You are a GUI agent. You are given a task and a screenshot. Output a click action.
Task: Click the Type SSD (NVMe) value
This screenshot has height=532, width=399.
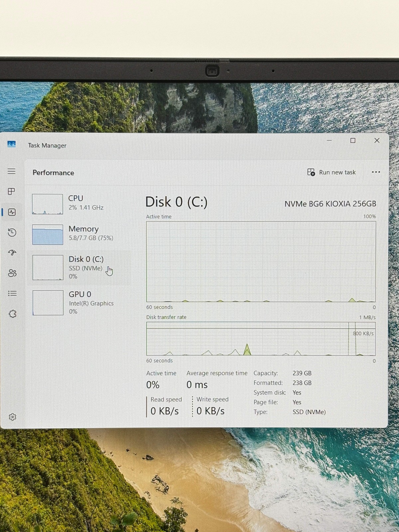[x=309, y=412]
